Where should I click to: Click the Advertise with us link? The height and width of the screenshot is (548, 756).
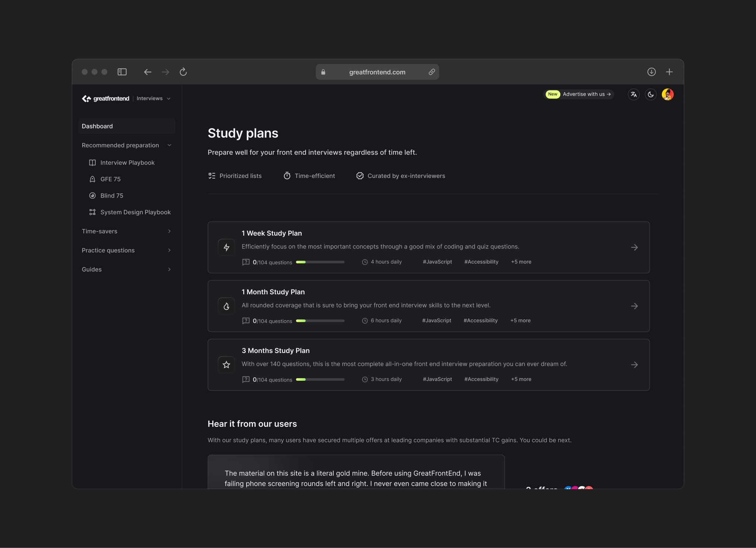pos(587,94)
